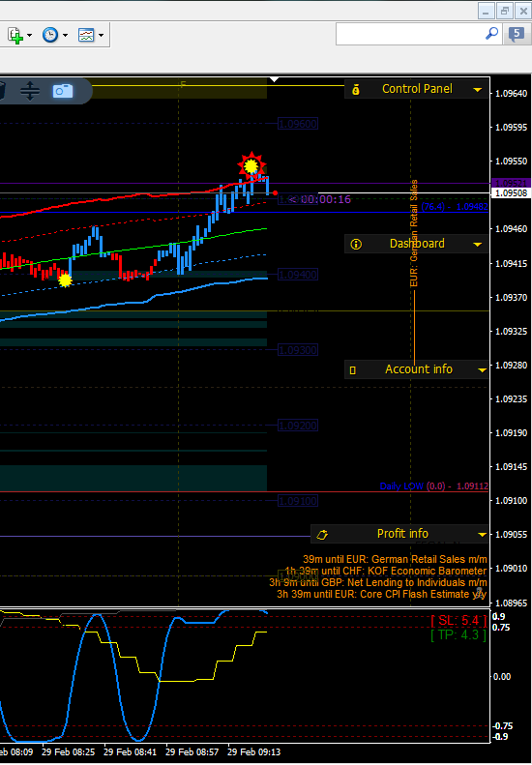
Task: Open the periodicity dropdown arrow
Action: tap(65, 35)
